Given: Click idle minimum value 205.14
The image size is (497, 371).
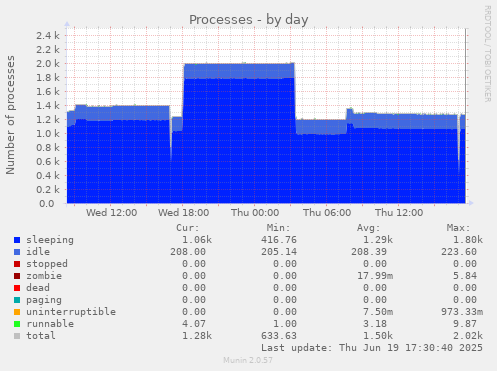Looking at the screenshot, I should pos(279,252).
